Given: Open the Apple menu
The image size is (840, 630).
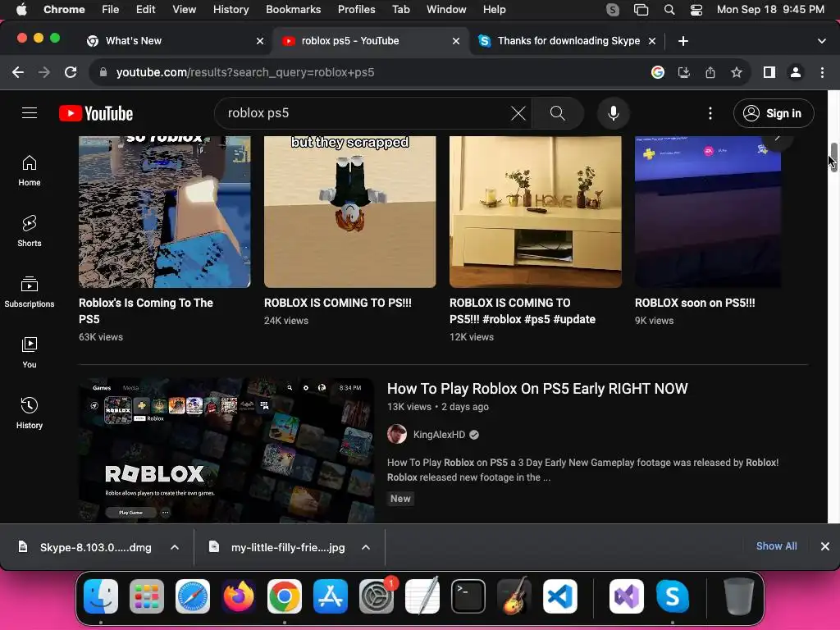Looking at the screenshot, I should 21,10.
